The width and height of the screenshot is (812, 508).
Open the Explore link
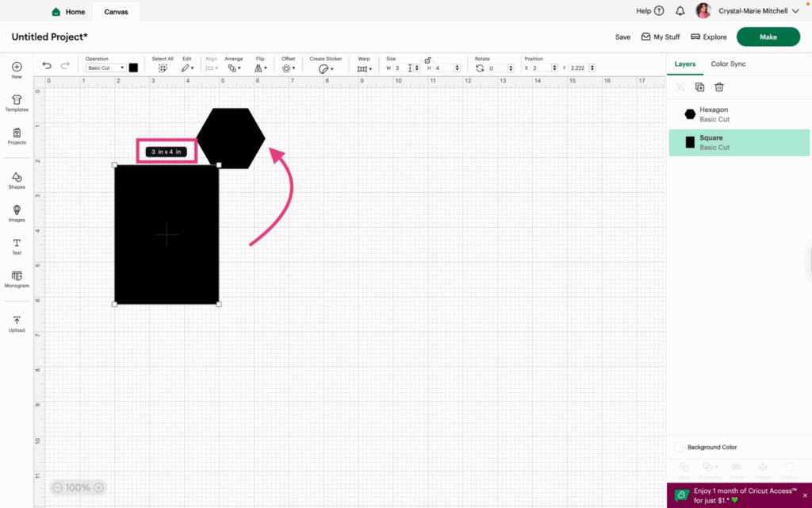(x=709, y=37)
